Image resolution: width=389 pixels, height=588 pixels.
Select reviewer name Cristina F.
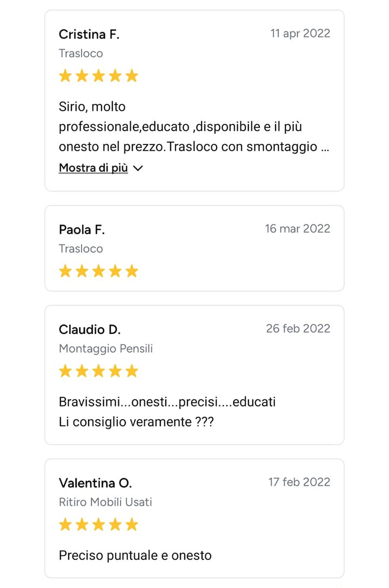pos(89,34)
